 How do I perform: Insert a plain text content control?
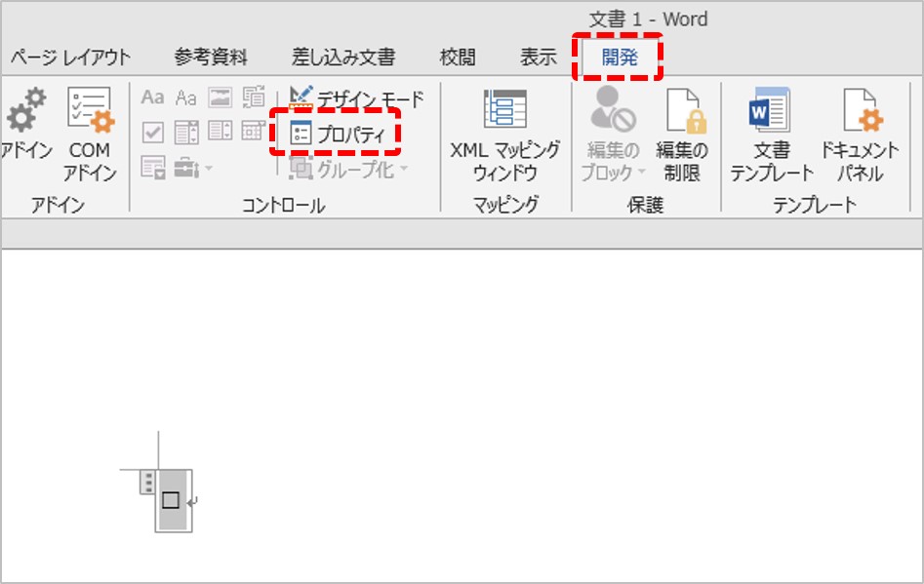click(x=186, y=97)
